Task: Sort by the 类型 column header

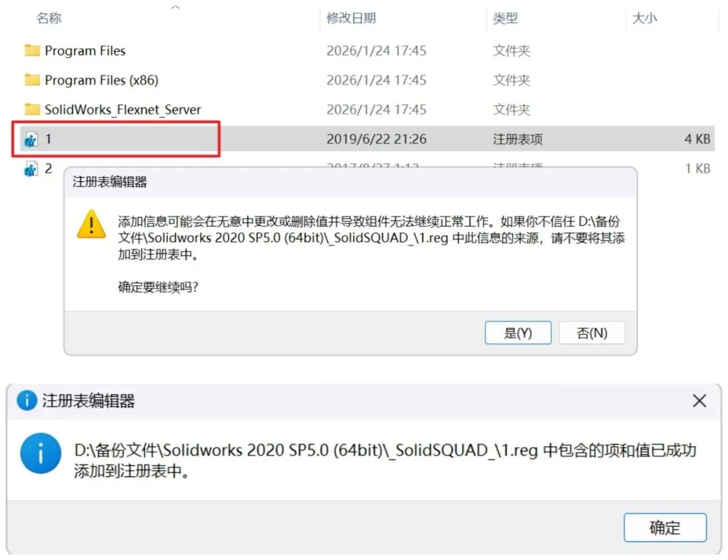Action: 505,18
